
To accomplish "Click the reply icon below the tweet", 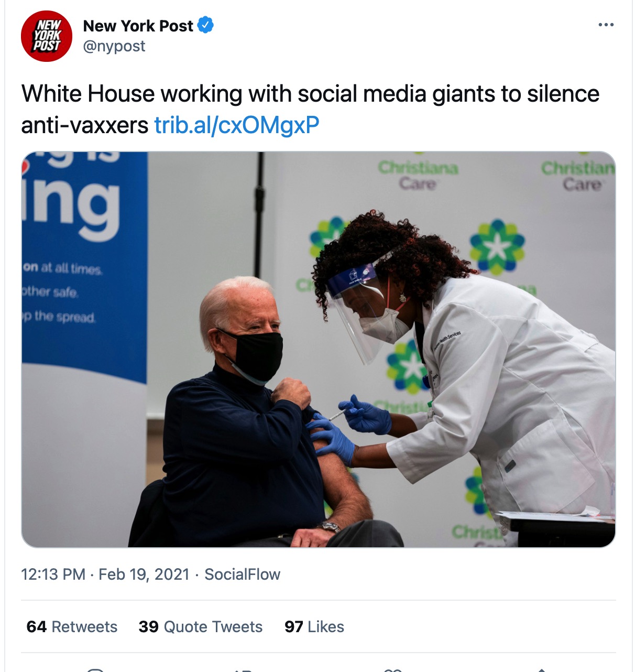I will click(x=95, y=669).
